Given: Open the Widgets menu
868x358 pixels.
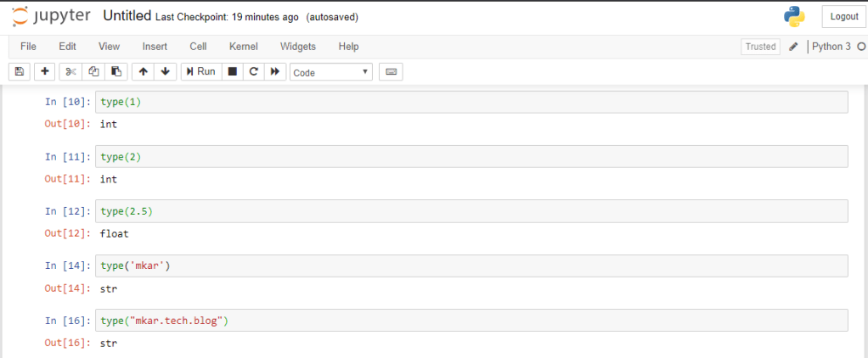Looking at the screenshot, I should pyautogui.click(x=298, y=46).
